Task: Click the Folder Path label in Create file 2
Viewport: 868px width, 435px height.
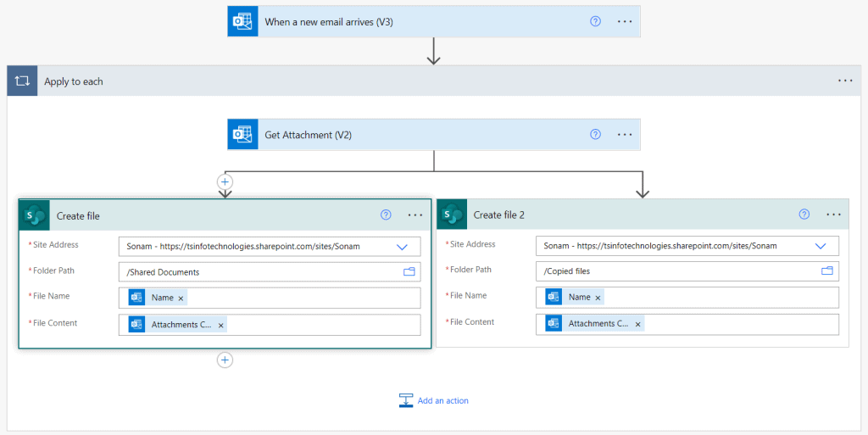Action: 470,270
